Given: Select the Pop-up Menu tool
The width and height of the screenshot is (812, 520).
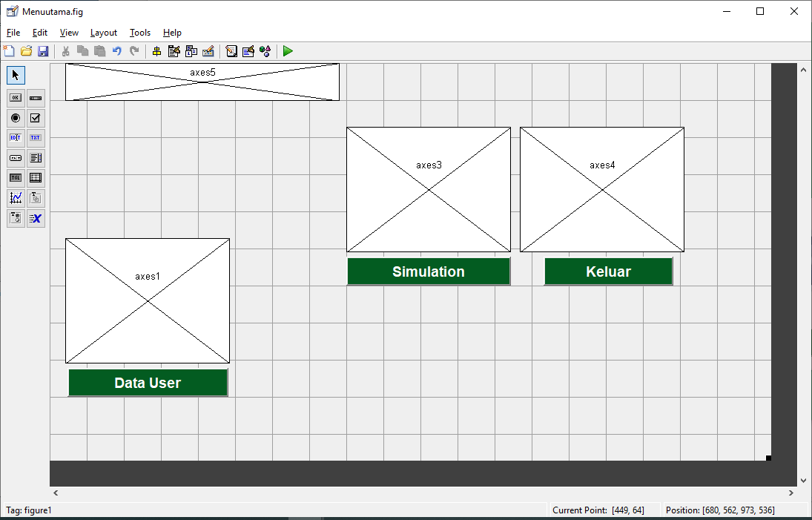Looking at the screenshot, I should 15,157.
